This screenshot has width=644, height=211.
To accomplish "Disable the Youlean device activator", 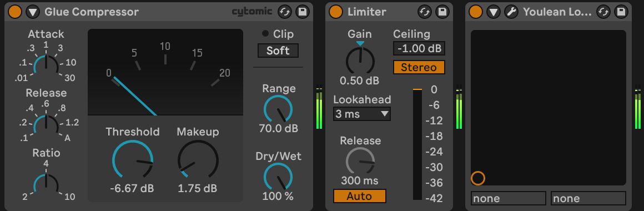I will tap(476, 12).
